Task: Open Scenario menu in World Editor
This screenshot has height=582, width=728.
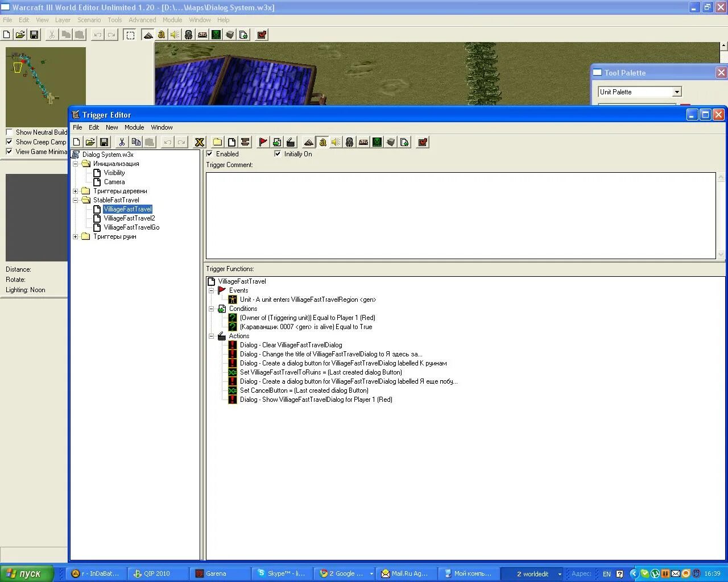Action: coord(89,20)
